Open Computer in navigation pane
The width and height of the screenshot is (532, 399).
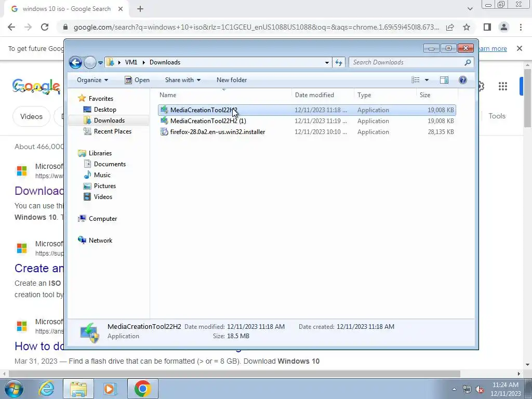coord(102,219)
